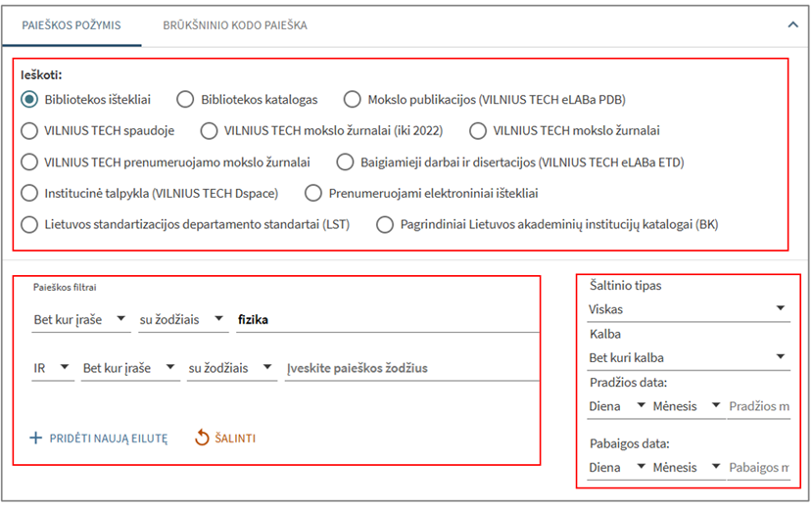This screenshot has height=508, width=812.
Task: Select Bibliotekos katalogas radio button
Action: pos(185,99)
